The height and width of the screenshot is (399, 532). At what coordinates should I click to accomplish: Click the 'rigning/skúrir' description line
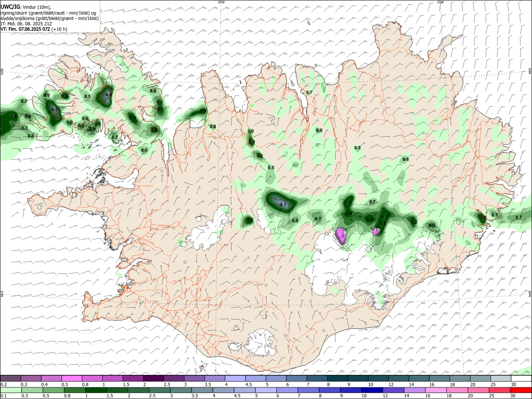pos(49,12)
